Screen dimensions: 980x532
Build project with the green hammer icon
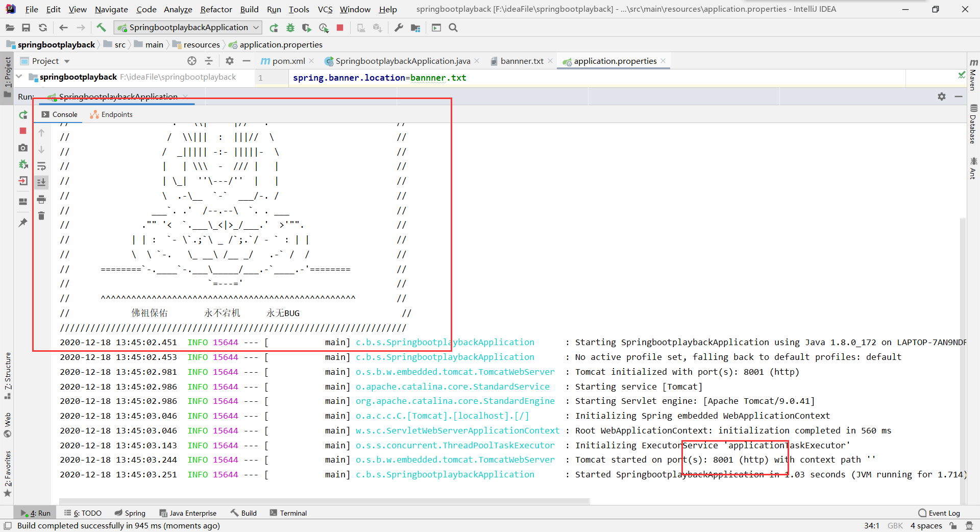(101, 28)
